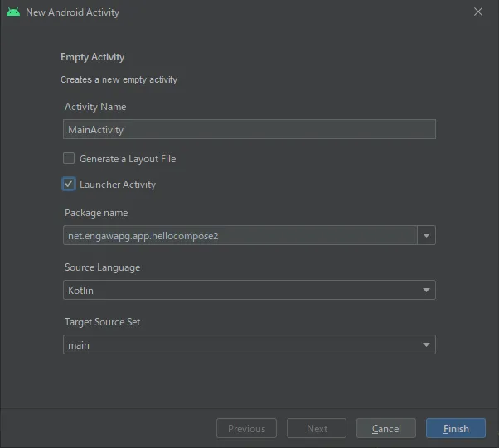Image resolution: width=499 pixels, height=448 pixels.
Task: Open the Source Language combo box showing Kotlin
Action: pyautogui.click(x=249, y=291)
